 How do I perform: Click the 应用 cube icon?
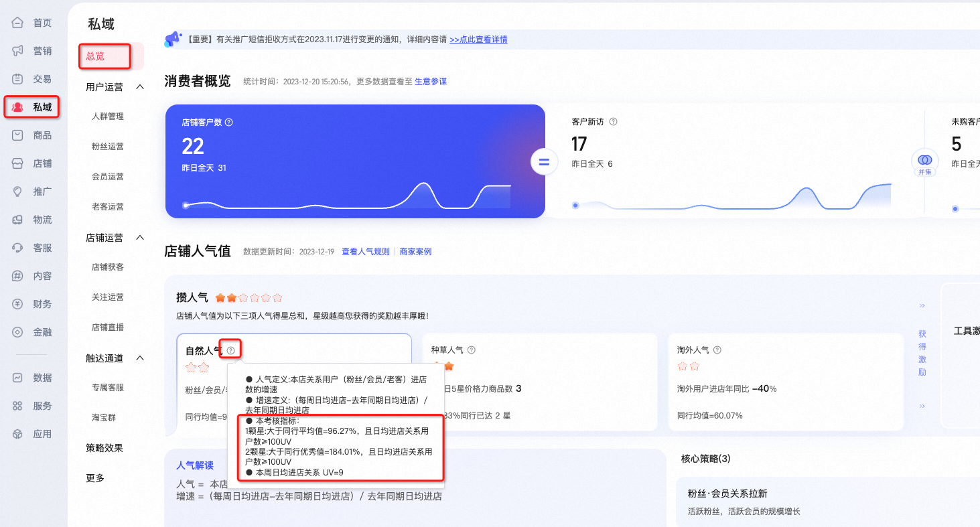point(18,434)
